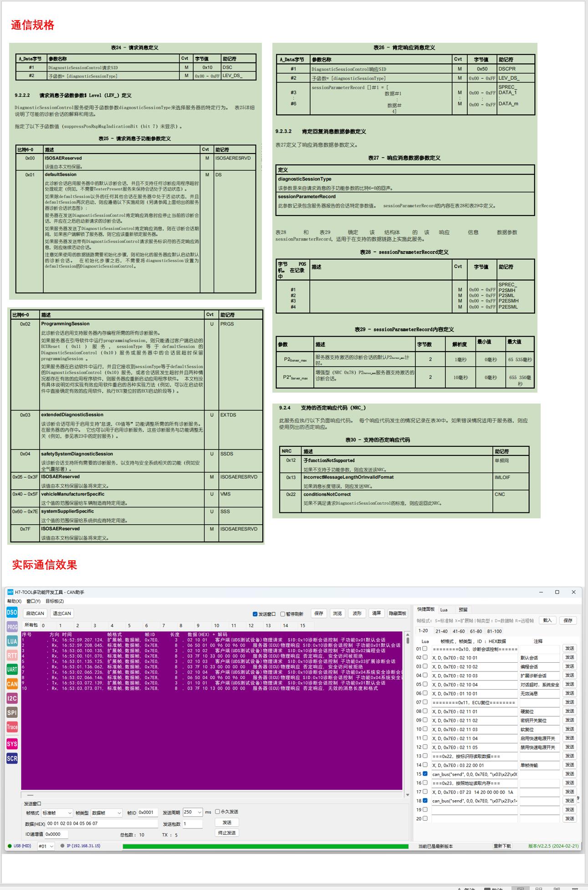Open the 目标板(Z) menu
588x890 pixels.
[55, 601]
